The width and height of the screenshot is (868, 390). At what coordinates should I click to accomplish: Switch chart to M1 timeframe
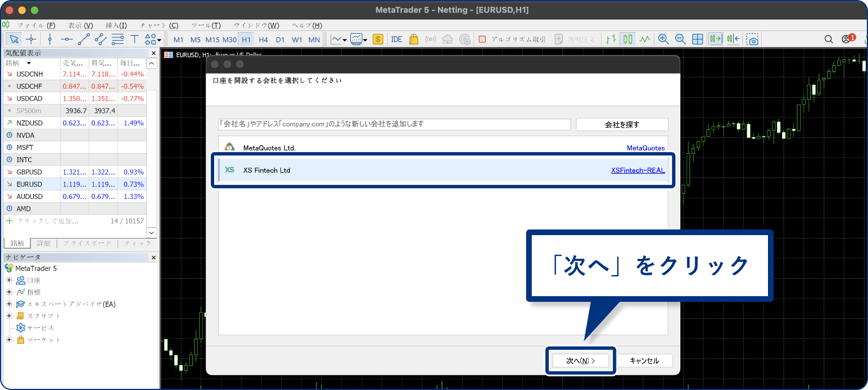179,40
